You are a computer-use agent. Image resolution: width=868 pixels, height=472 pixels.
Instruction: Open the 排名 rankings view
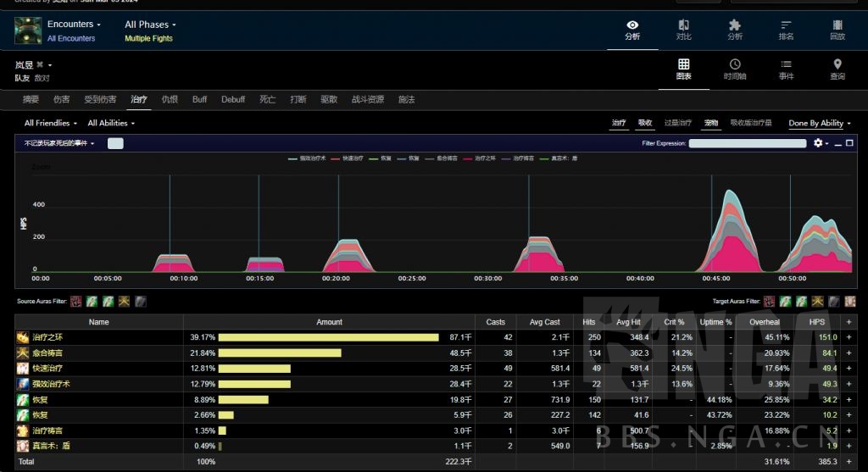786,31
